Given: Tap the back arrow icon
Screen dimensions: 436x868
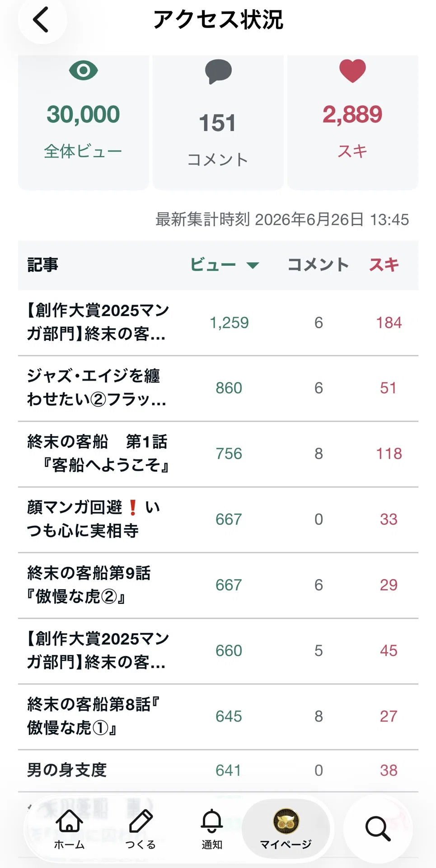Looking at the screenshot, I should tap(41, 20).
